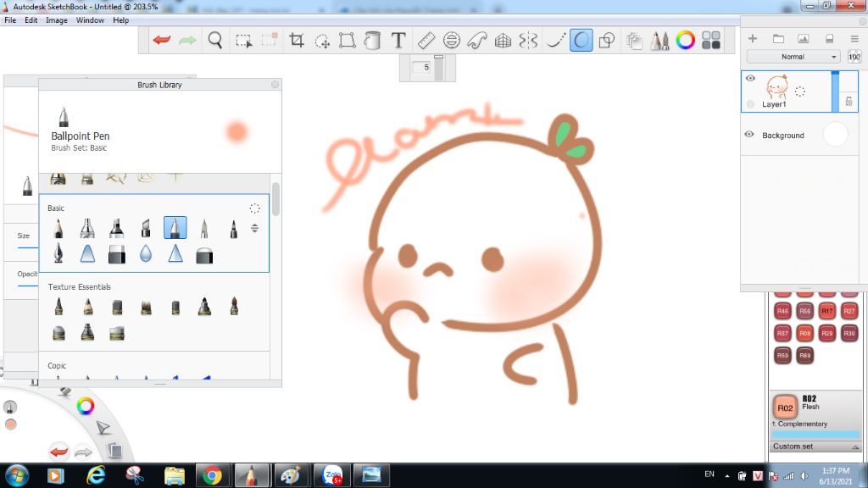868x488 pixels.
Task: Open the Window menu
Action: pos(90,20)
